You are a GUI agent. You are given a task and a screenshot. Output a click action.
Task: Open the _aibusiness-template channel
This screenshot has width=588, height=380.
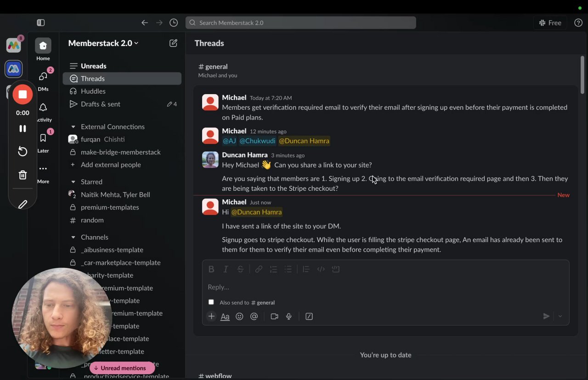[122, 250]
